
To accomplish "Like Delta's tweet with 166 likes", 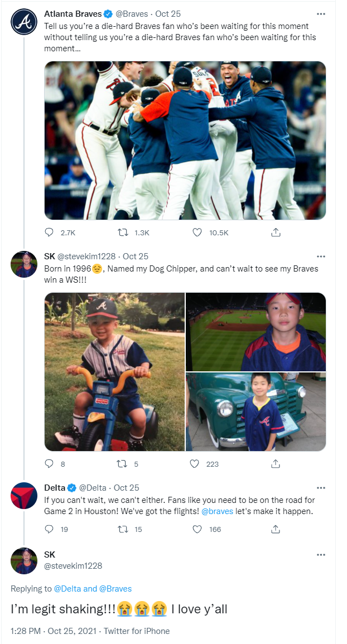I will 197,529.
